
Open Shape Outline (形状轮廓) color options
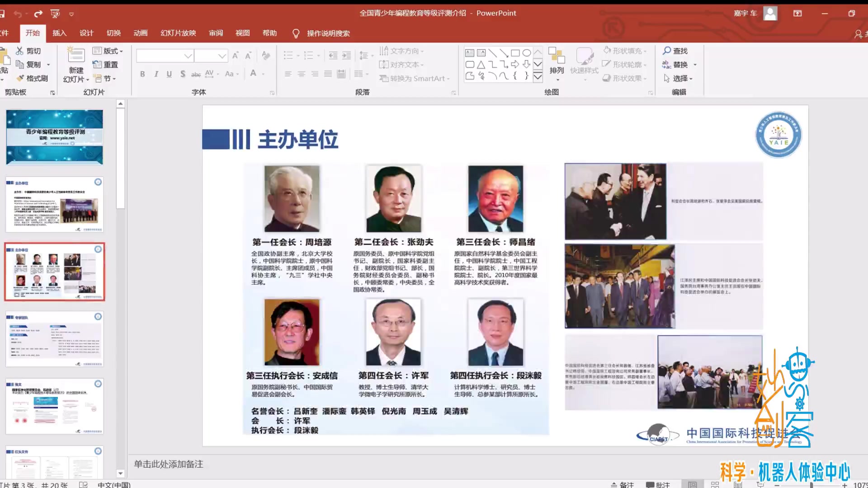click(625, 65)
